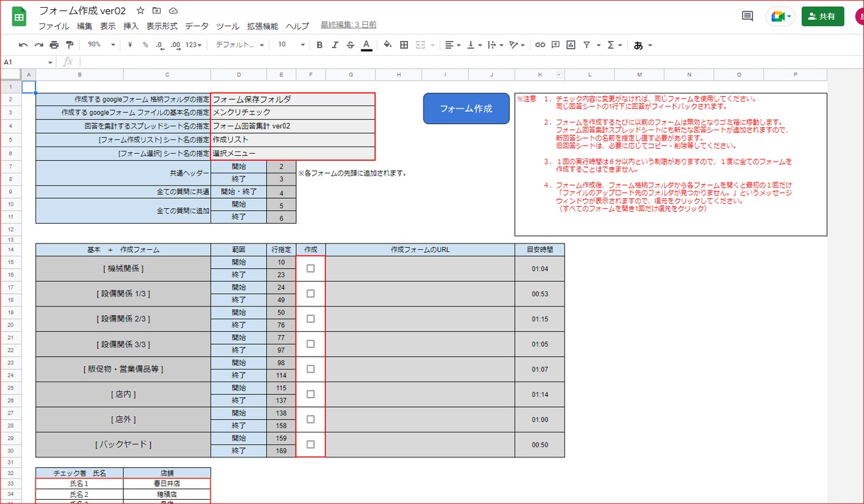The image size is (864, 504).
Task: Check the 販促物・営業備品等 create checkbox
Action: (310, 369)
